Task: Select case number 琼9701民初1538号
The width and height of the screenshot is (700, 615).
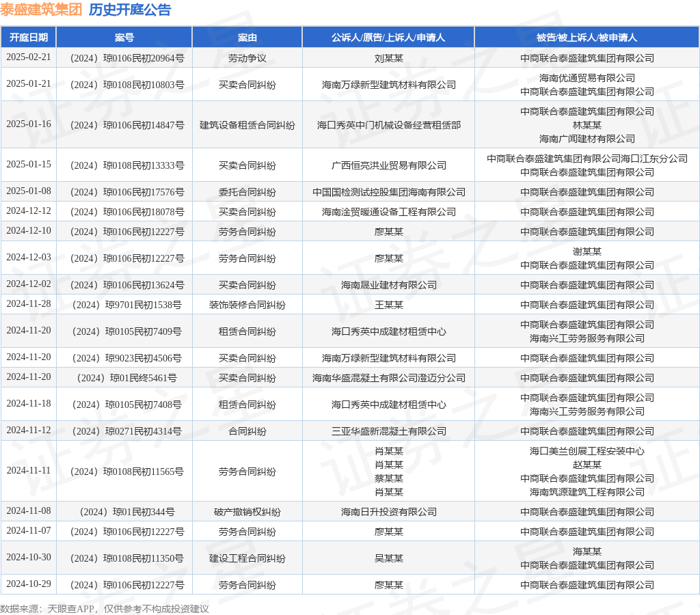Action: tap(127, 305)
